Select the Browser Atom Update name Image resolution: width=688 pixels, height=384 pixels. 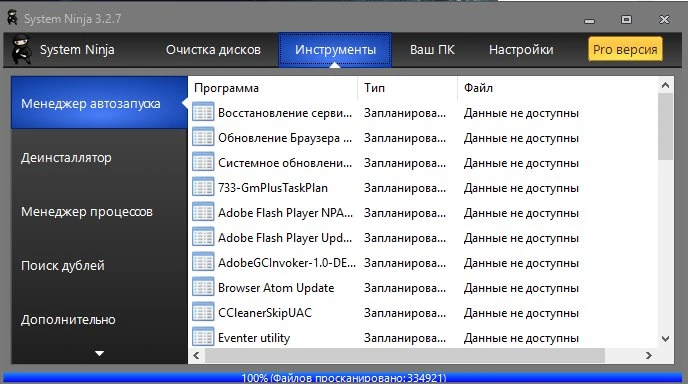tap(276, 288)
